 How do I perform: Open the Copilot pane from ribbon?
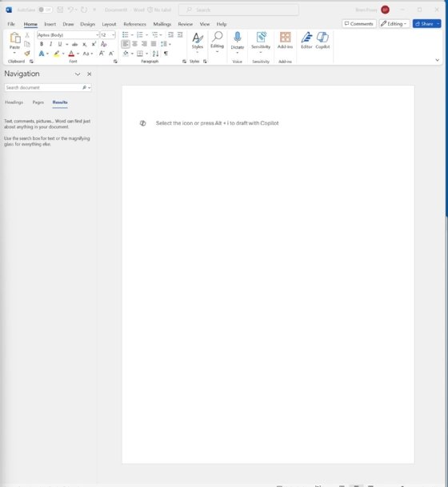pyautogui.click(x=322, y=40)
